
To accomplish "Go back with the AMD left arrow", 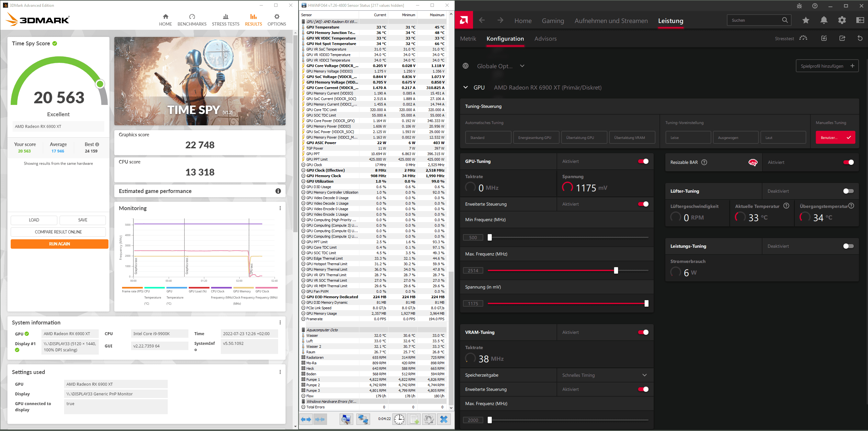I will click(x=482, y=20).
